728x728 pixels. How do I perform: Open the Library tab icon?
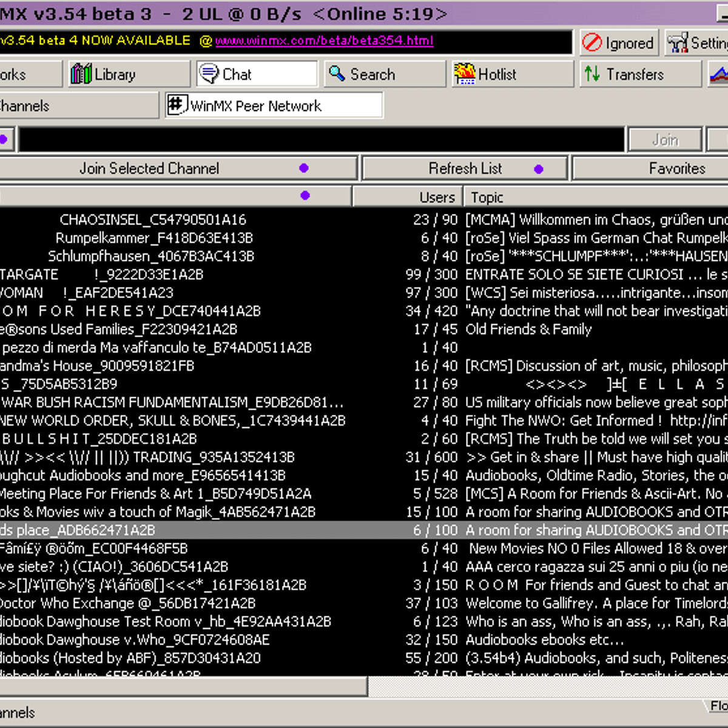pos(81,74)
